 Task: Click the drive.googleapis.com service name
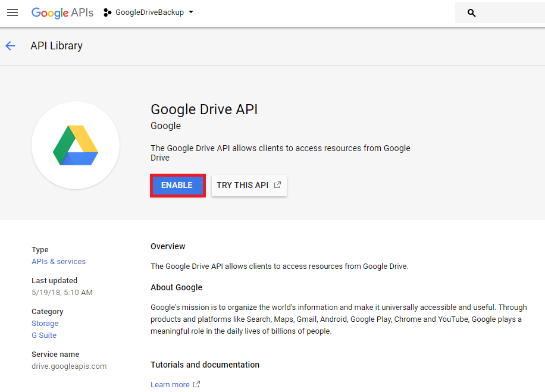pos(69,366)
